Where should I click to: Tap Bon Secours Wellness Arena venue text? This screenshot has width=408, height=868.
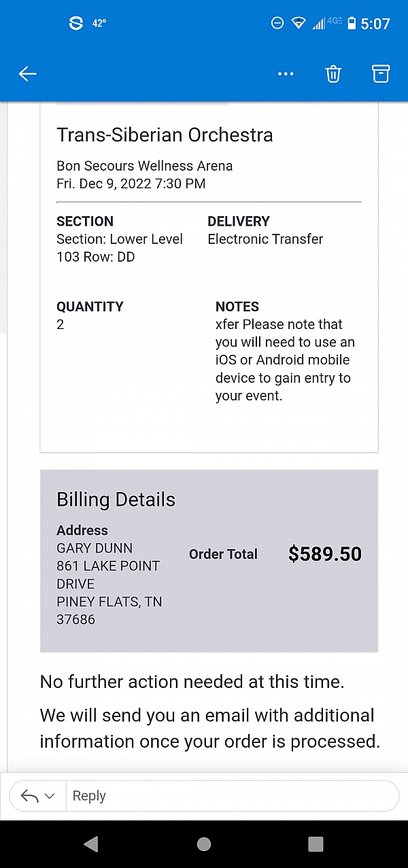[x=144, y=166]
